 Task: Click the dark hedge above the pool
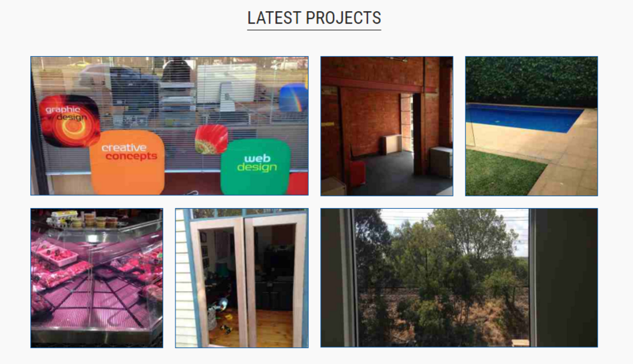tap(531, 81)
